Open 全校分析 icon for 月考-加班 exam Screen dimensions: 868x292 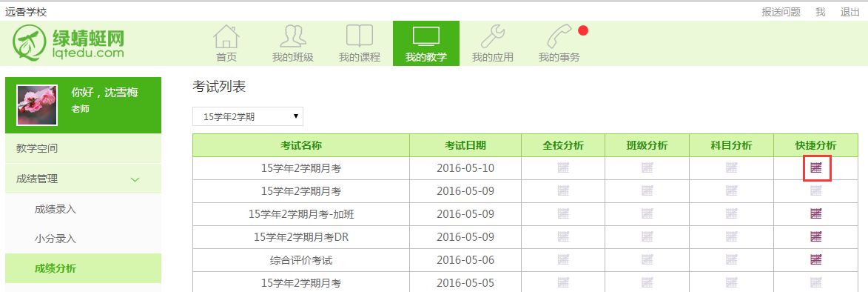pos(563,214)
